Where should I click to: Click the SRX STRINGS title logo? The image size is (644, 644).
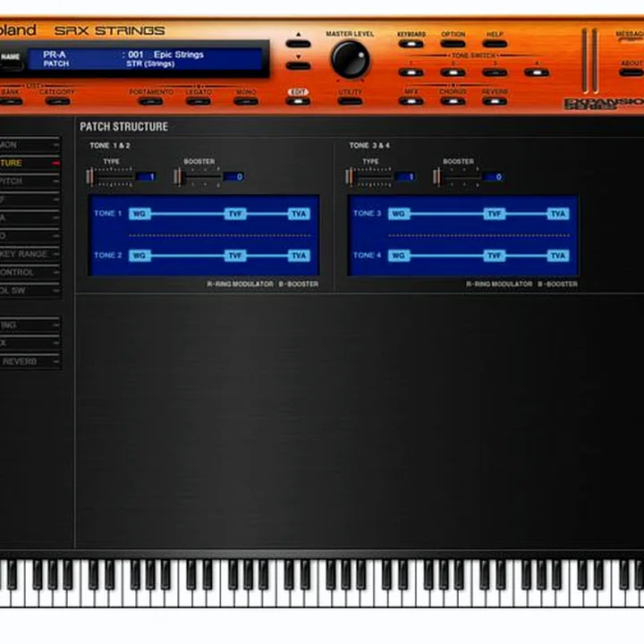110,30
